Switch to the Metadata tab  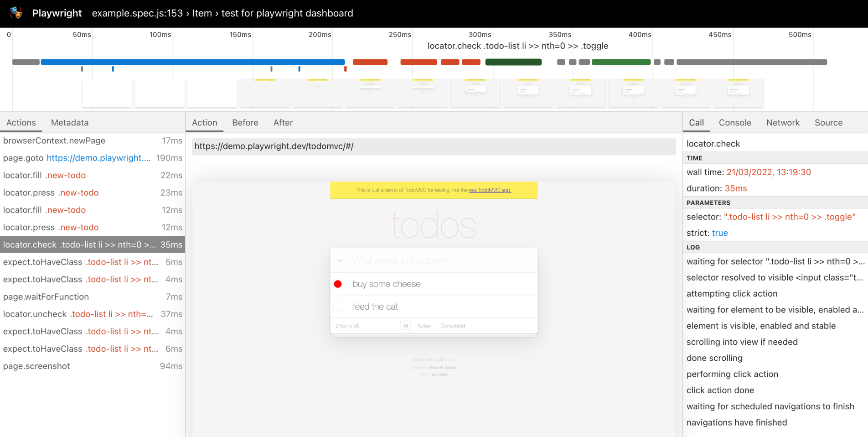(69, 122)
